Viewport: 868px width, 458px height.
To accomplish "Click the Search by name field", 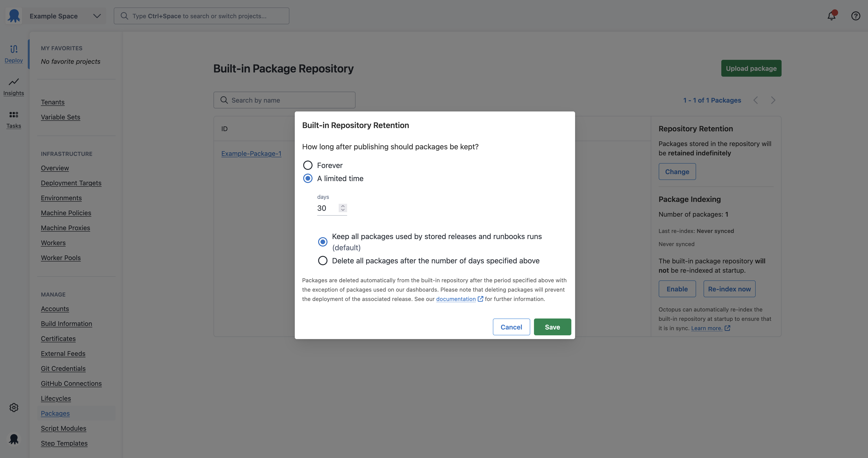I will [x=284, y=100].
